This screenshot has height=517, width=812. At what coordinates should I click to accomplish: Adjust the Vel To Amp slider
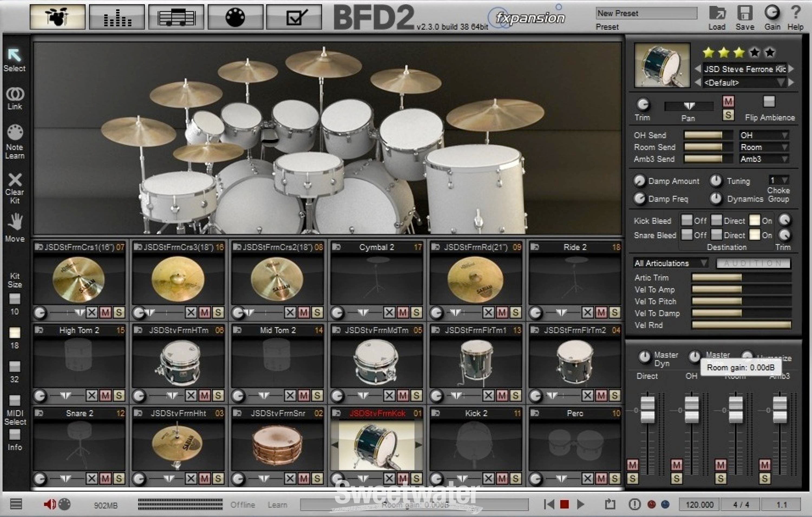(x=742, y=289)
